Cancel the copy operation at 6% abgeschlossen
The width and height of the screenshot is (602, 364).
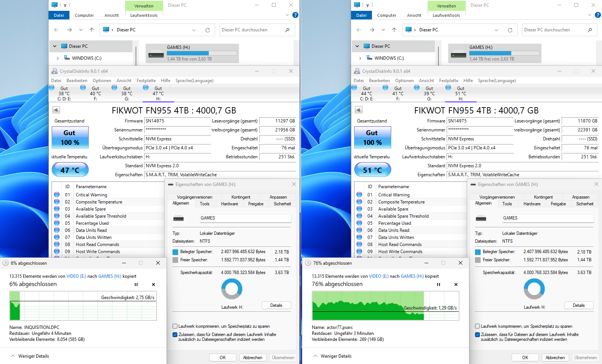[153, 284]
